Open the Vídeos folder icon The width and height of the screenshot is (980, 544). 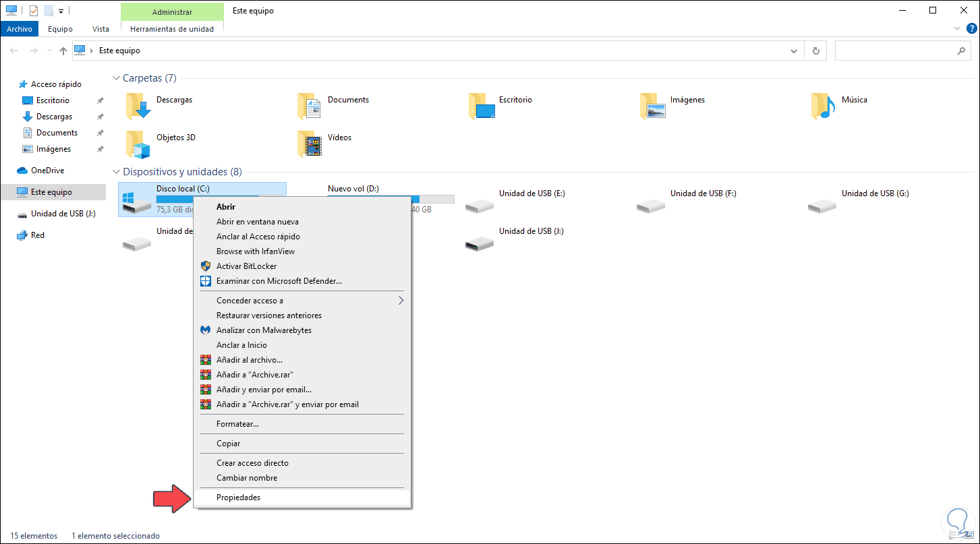pyautogui.click(x=310, y=143)
